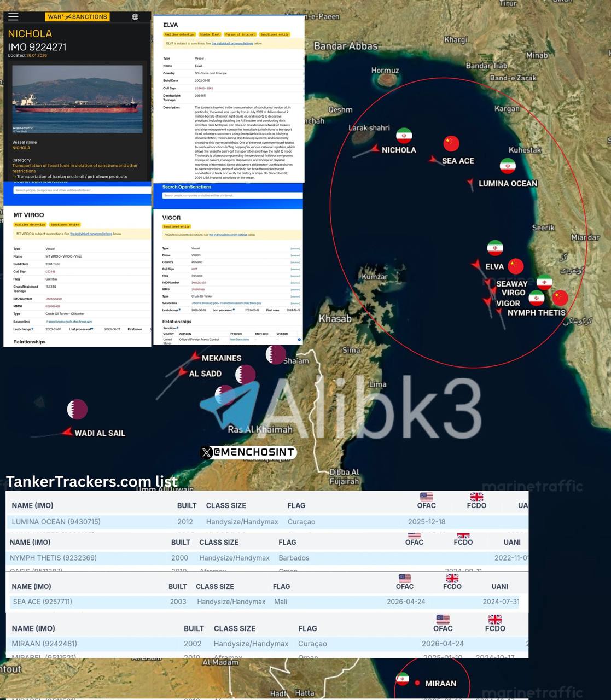
Task: Click the Iran flag above LUMINA OCEAN
Action: coord(508,166)
